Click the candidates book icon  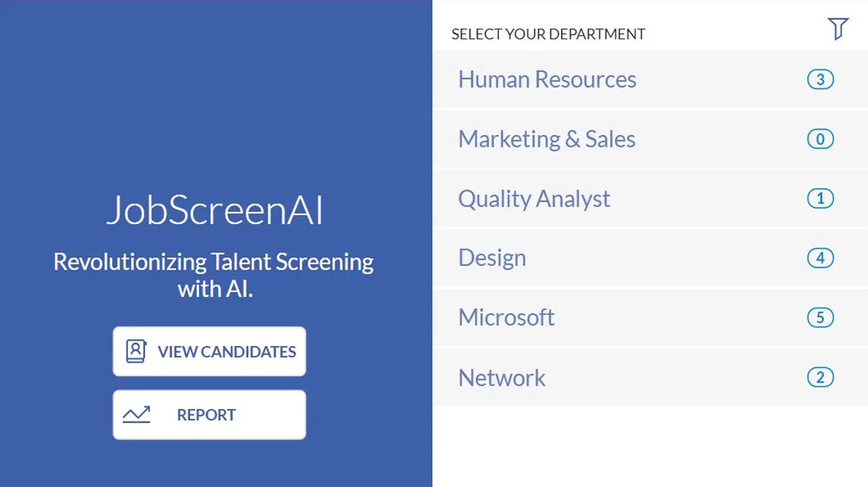[136, 351]
